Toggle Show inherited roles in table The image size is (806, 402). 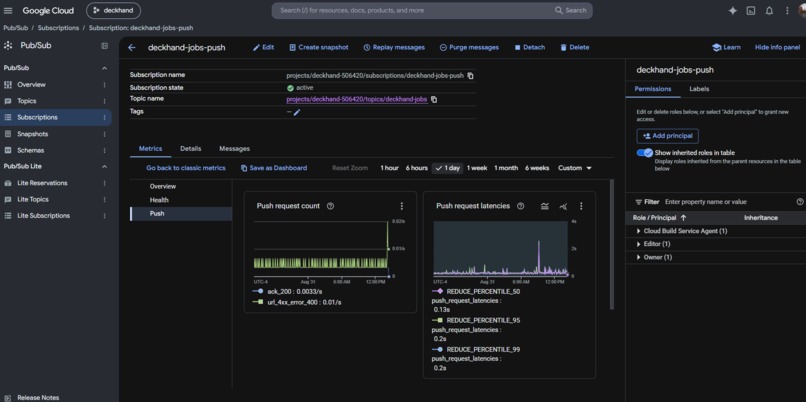click(645, 153)
